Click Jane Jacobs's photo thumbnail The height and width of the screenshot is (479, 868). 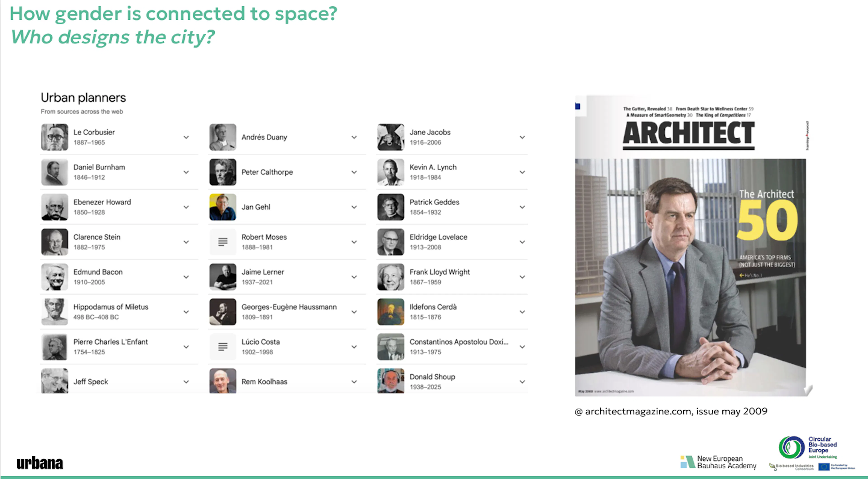[x=391, y=137]
